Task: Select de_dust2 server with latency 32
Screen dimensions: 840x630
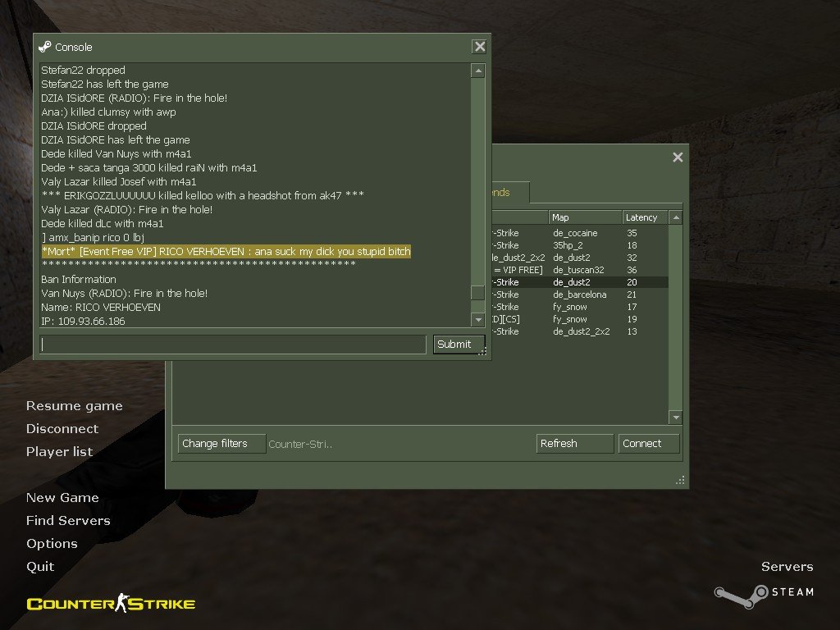Action: 580,258
